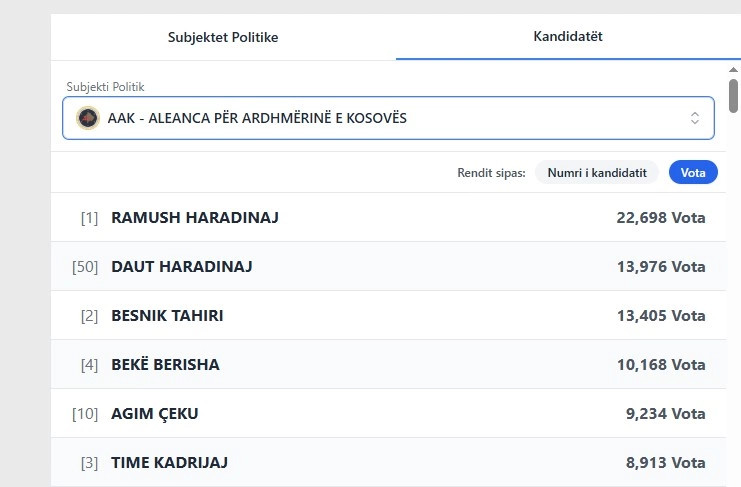Select candidate Daut Haradinaj row
The image size is (741, 487).
click(388, 266)
